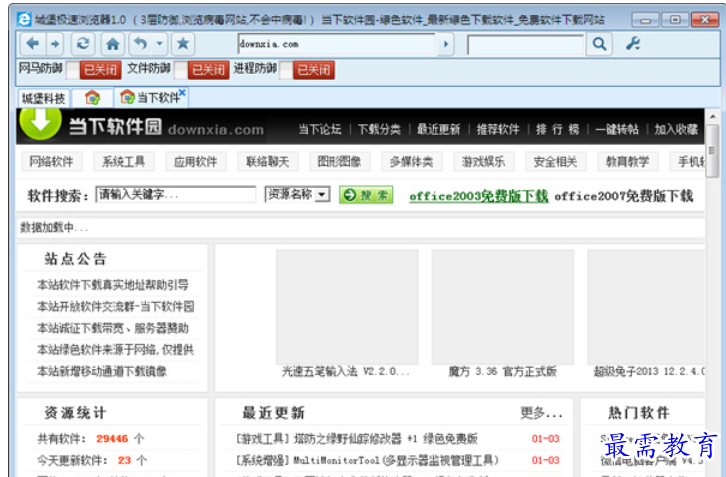Open notice 本站新增移动通道下载镜像
726x477 pixels.
pos(102,371)
